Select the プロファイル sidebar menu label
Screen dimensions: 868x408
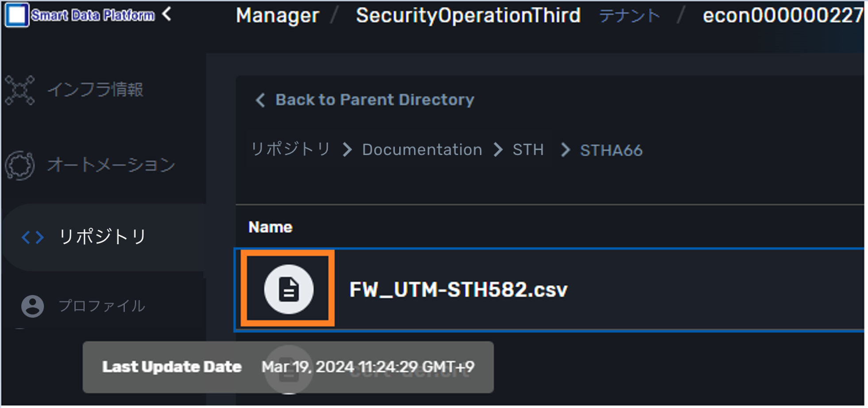(x=102, y=306)
